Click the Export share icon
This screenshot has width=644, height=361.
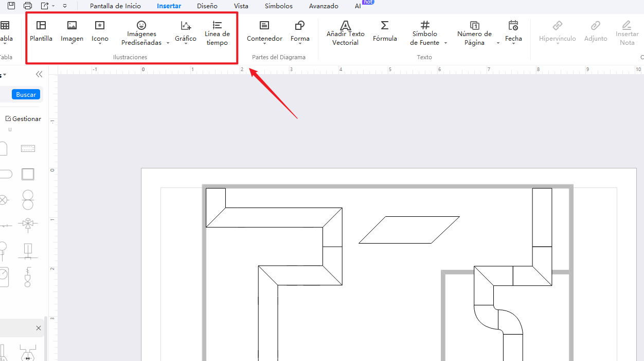pyautogui.click(x=45, y=6)
